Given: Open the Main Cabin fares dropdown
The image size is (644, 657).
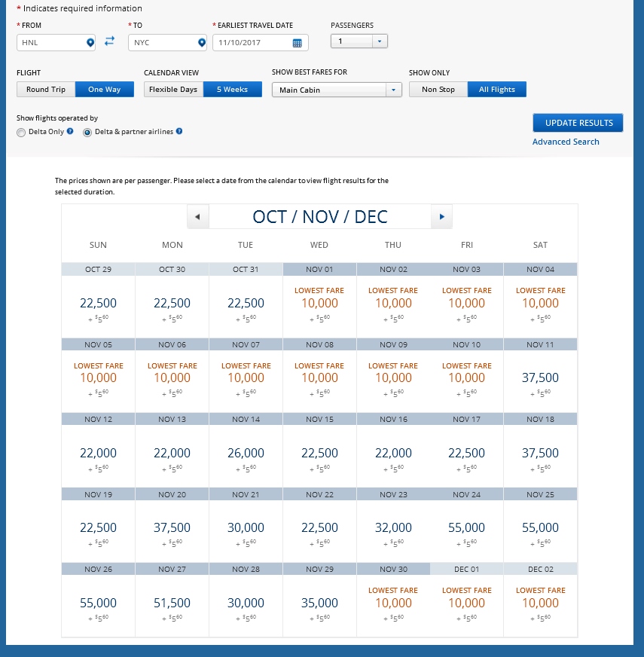Looking at the screenshot, I should tap(331, 89).
